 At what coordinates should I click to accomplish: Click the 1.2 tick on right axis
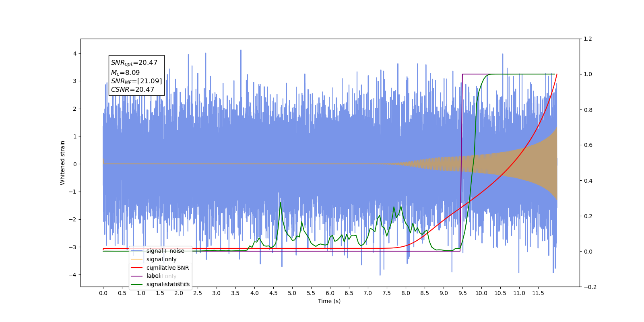(x=588, y=39)
